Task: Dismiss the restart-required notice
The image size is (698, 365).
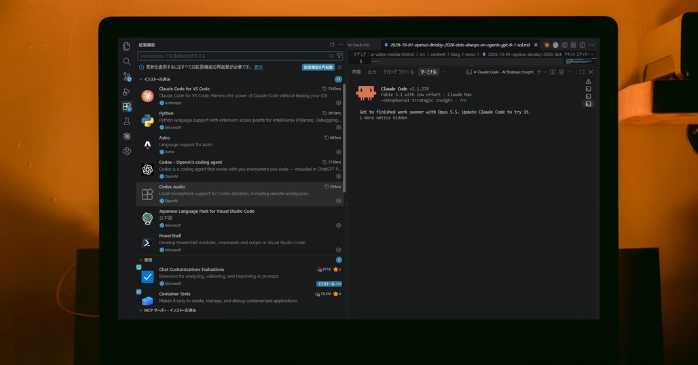Action: [340, 67]
